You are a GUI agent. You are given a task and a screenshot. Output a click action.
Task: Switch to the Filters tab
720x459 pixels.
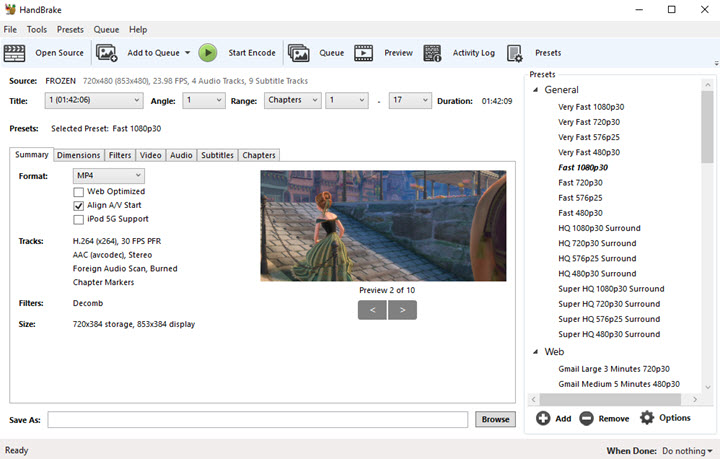120,155
